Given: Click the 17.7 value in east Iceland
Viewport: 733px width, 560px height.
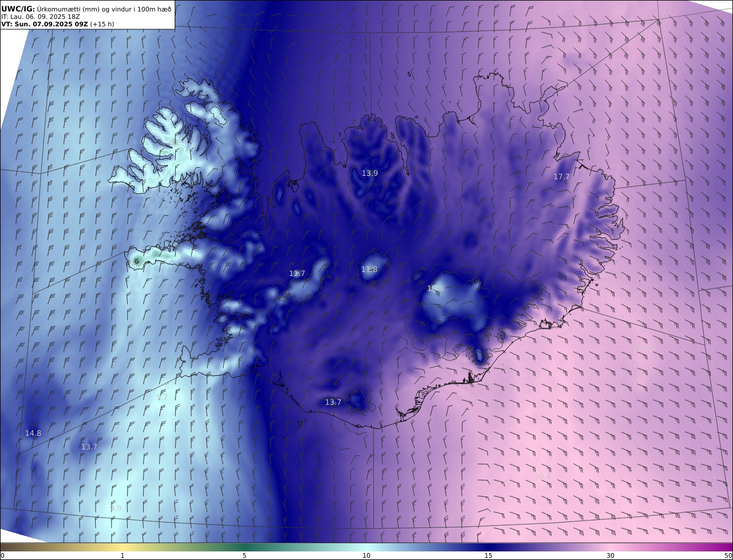Looking at the screenshot, I should pyautogui.click(x=562, y=176).
